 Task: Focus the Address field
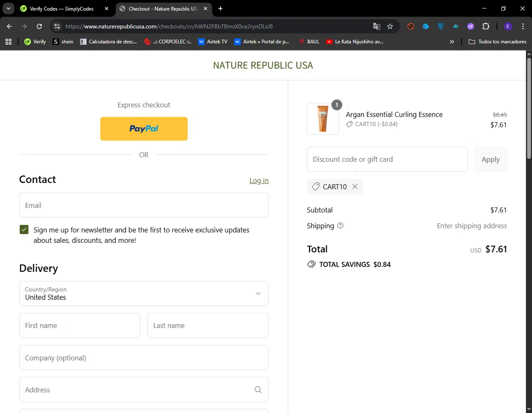144,390
